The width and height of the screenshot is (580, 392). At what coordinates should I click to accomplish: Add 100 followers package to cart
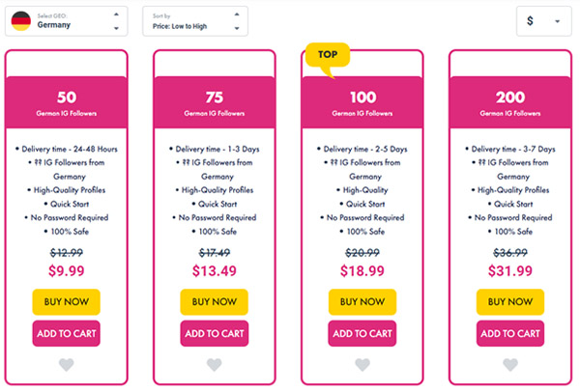point(362,333)
